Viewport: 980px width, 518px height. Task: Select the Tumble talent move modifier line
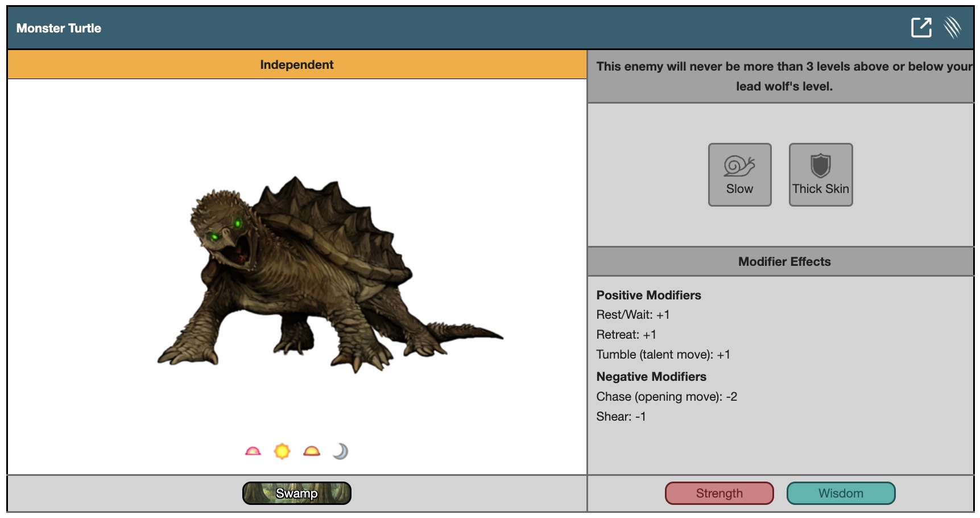[663, 355]
